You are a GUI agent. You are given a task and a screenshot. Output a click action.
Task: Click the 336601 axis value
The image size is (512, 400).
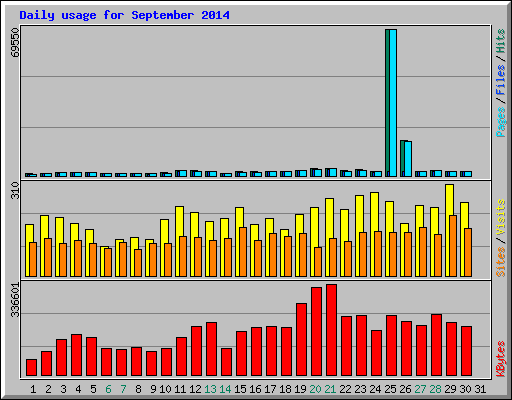tap(15, 300)
